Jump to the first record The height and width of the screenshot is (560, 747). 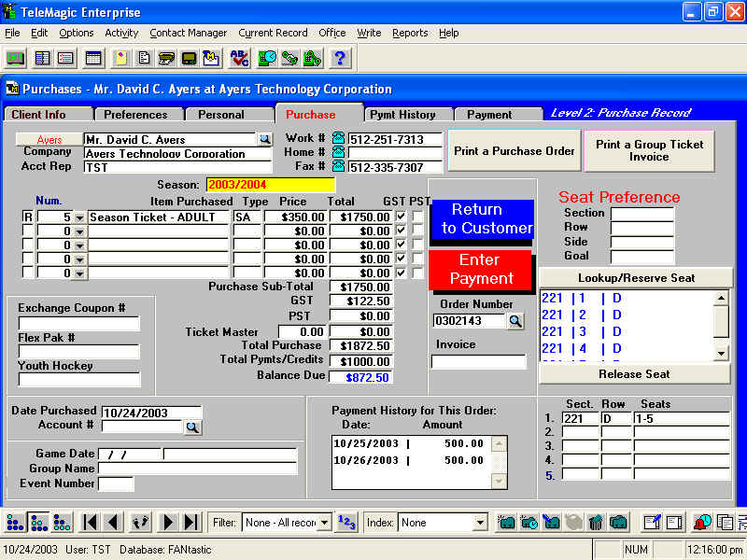pyautogui.click(x=90, y=523)
